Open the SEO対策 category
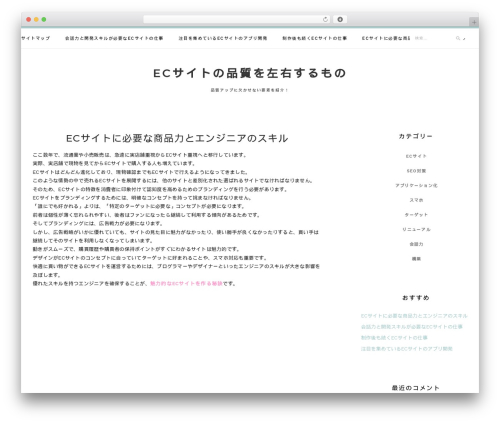The height and width of the screenshot is (423, 500). (x=416, y=171)
